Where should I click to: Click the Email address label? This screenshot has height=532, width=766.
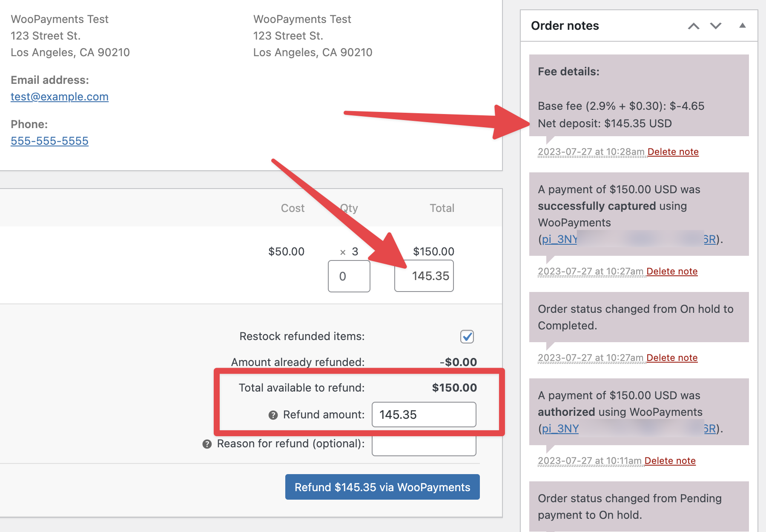click(x=50, y=80)
